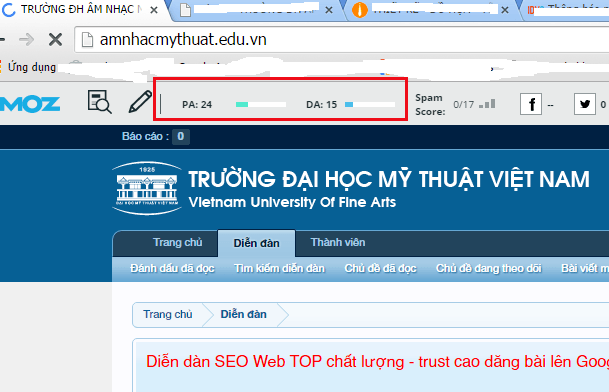This screenshot has height=392, width=609.
Task: Click Chủ đề đã đọc link
Action: point(380,268)
